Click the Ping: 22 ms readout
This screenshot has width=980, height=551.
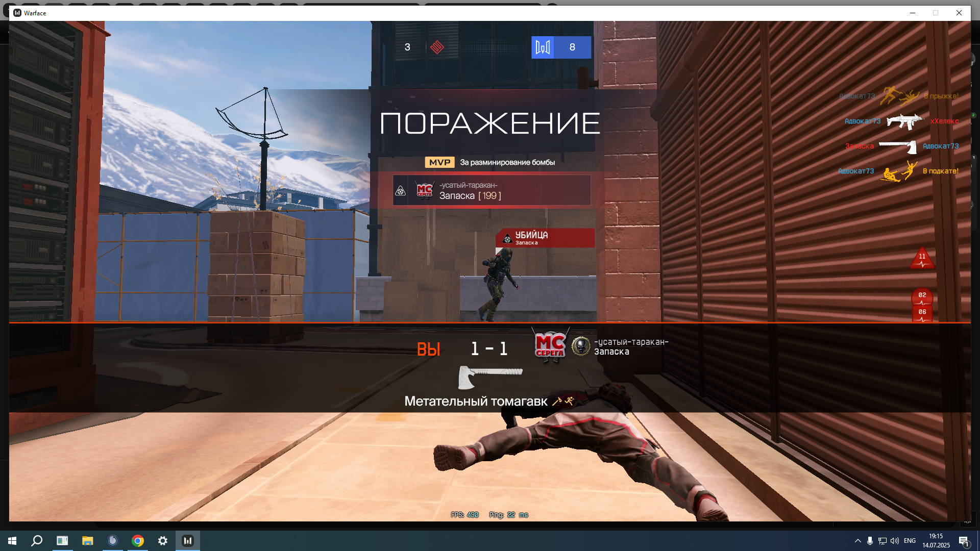pos(508,515)
